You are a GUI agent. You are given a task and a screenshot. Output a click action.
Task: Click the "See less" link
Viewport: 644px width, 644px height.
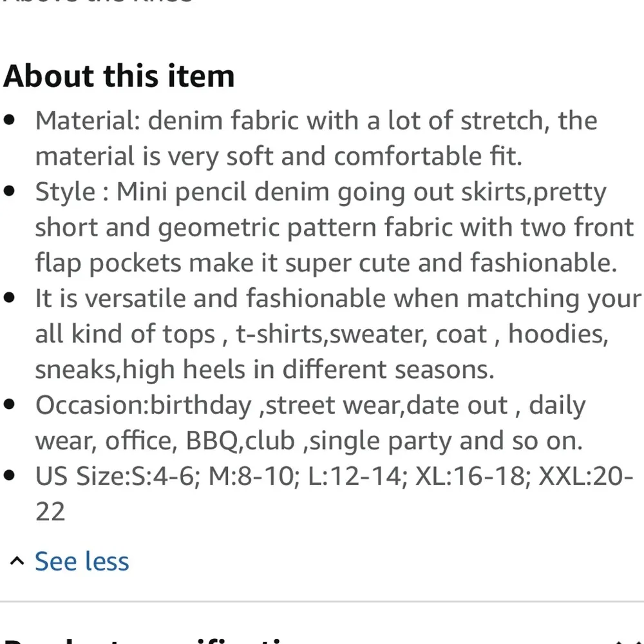click(x=82, y=561)
